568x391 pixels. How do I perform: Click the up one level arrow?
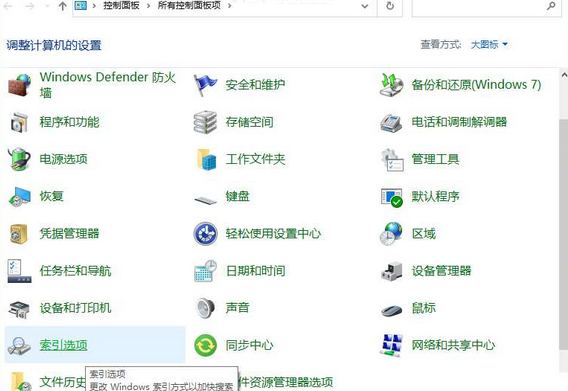coord(62,6)
